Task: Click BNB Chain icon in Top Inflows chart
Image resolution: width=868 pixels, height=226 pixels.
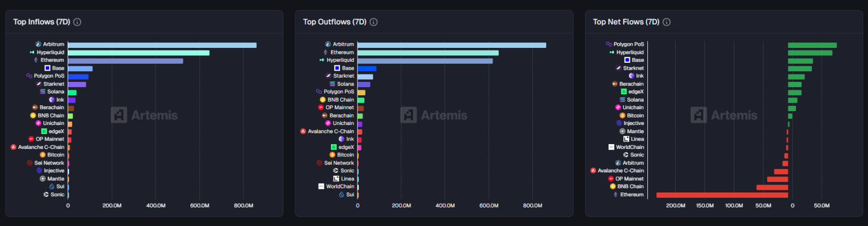Action: (33, 115)
